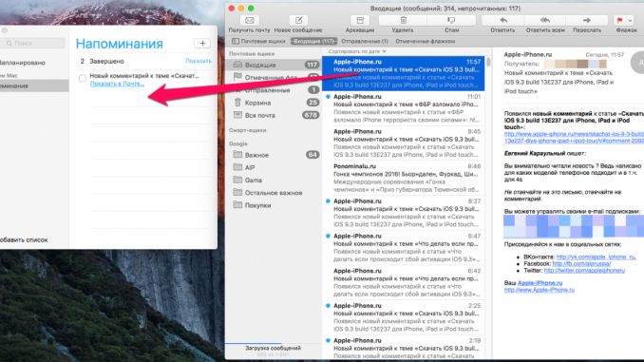Open the Apple-iPhone.ru message from 2:25

(404, 318)
